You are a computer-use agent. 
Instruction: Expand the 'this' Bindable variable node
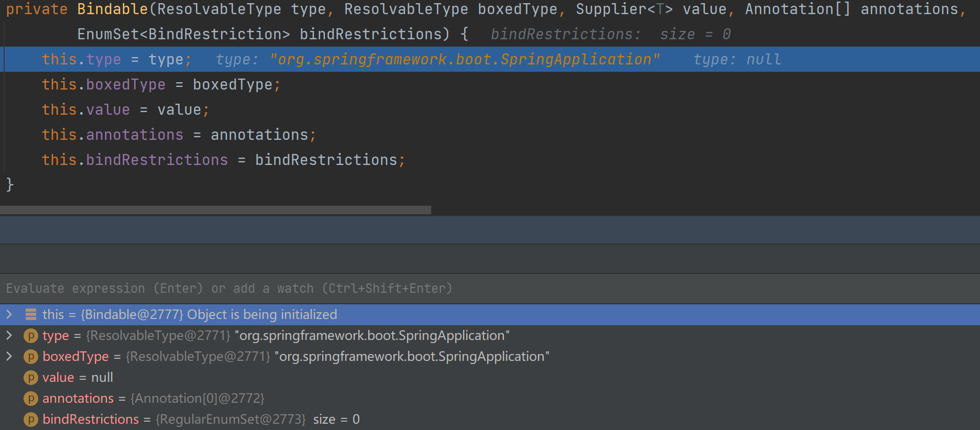point(9,314)
